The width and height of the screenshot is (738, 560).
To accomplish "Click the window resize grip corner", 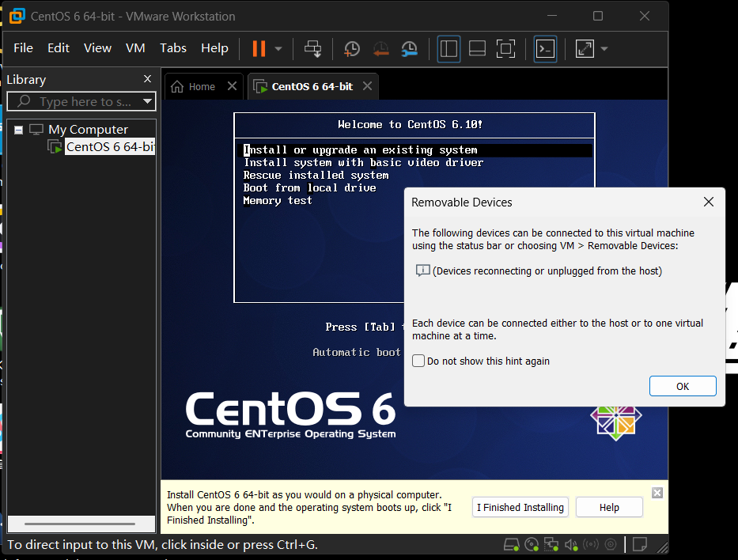I will point(662,547).
